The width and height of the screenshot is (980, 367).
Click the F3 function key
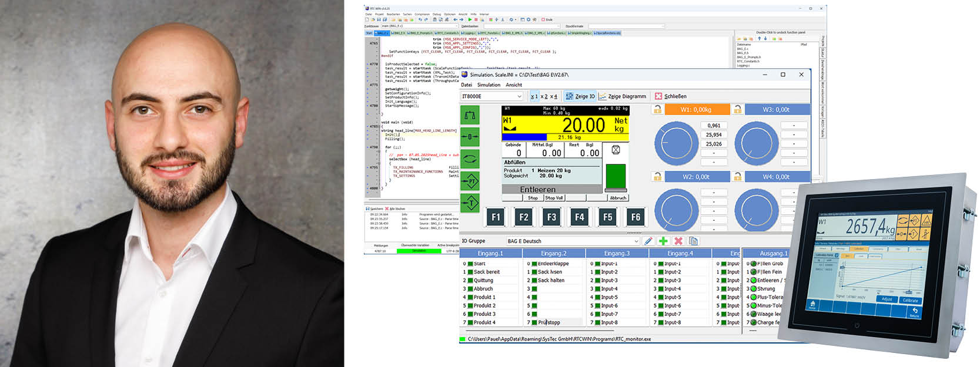tap(551, 217)
